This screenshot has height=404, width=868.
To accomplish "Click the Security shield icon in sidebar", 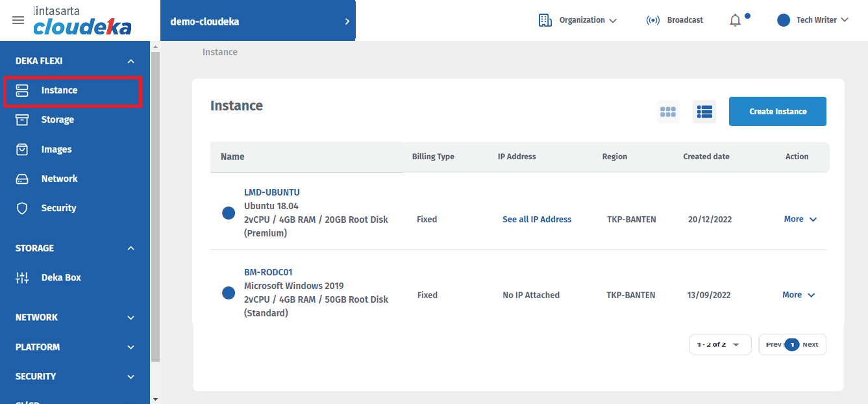I will click(x=22, y=208).
